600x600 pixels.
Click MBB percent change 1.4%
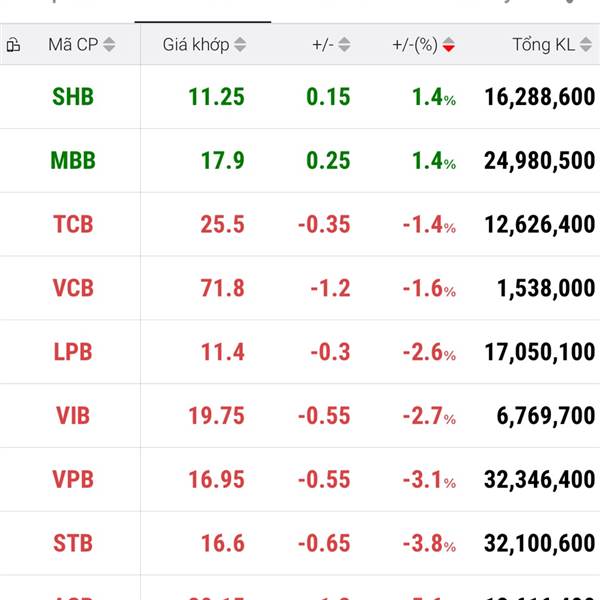point(434,160)
